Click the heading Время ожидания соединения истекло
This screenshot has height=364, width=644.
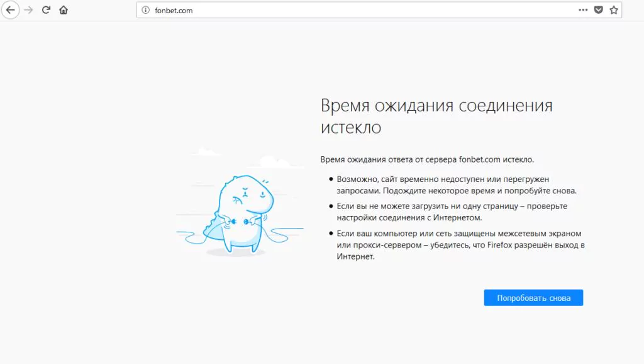[436, 116]
